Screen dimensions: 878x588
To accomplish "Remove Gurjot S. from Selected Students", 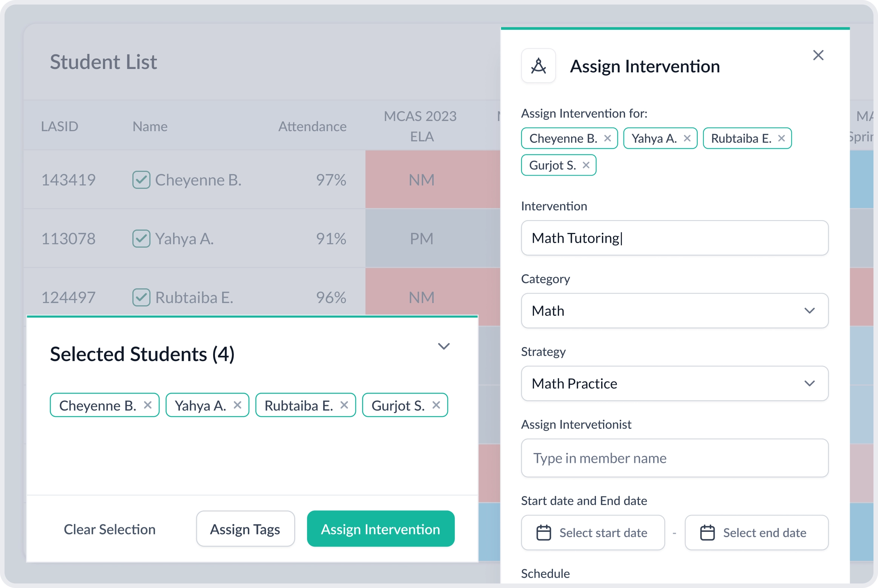I will (x=436, y=405).
